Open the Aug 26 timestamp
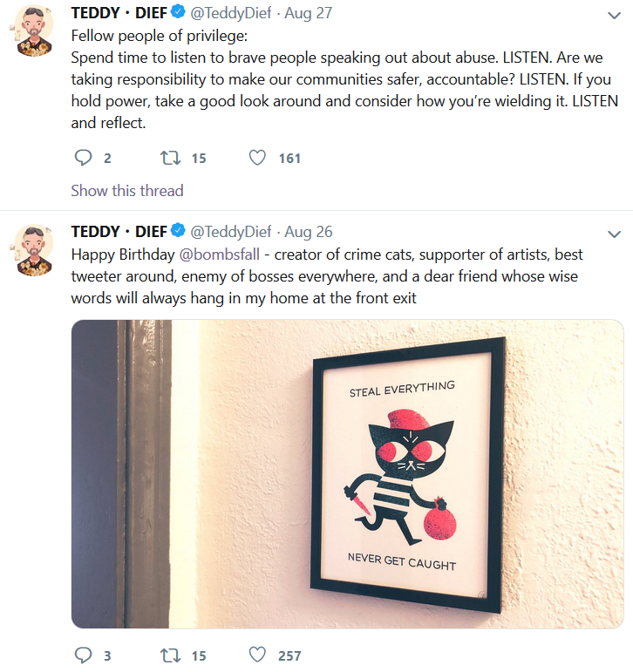Screen dimensions: 633x672 point(309,232)
